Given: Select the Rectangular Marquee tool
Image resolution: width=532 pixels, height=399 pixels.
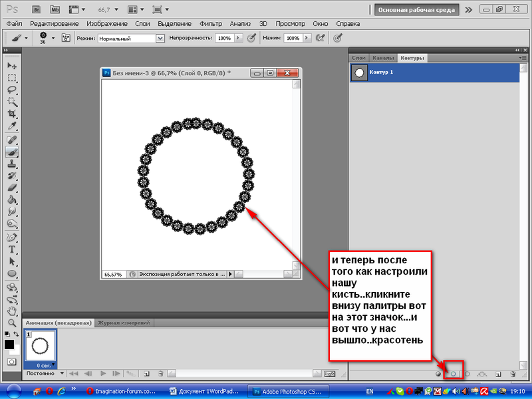Looking at the screenshot, I should pyautogui.click(x=12, y=78).
